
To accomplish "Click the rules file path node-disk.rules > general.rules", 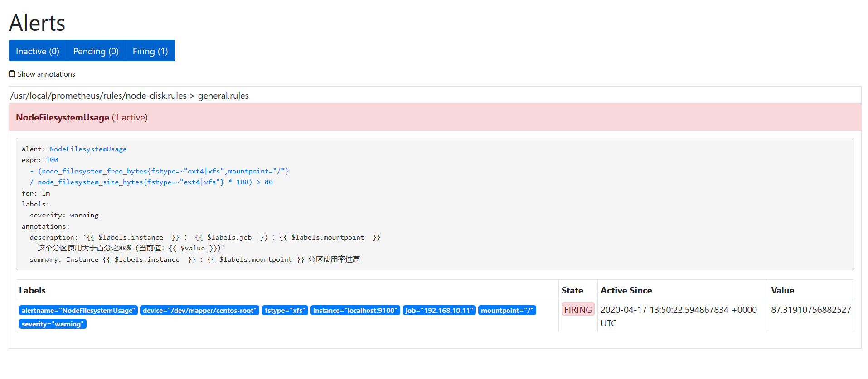I will (x=130, y=96).
